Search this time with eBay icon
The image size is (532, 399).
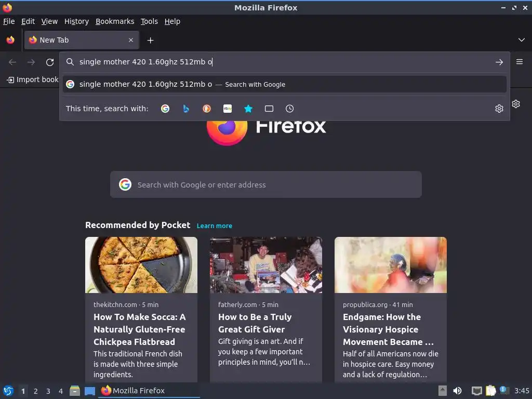228,109
